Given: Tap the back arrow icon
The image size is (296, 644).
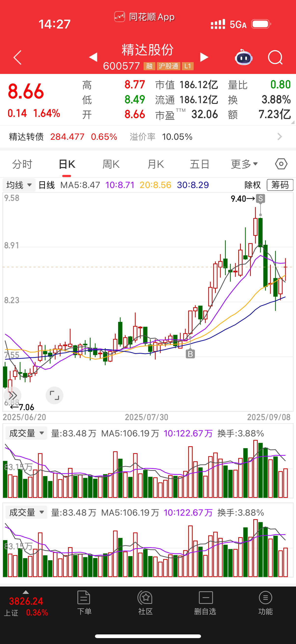Looking at the screenshot, I should point(17,57).
